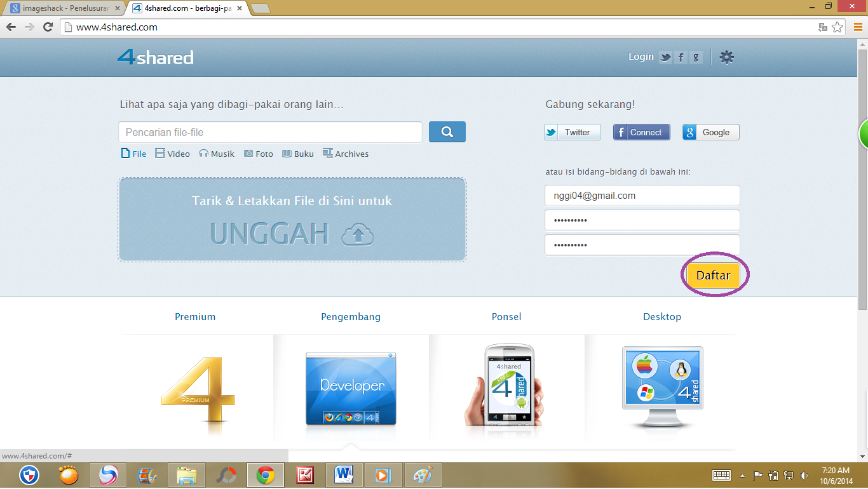Screen dimensions: 868x489
Task: Close the 4shared.com tab
Action: coord(240,9)
